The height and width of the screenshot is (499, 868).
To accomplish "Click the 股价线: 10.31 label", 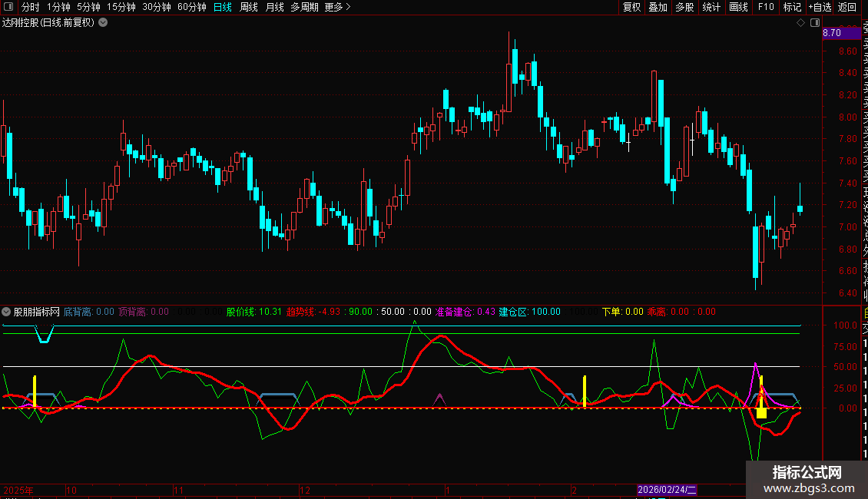I will point(254,312).
